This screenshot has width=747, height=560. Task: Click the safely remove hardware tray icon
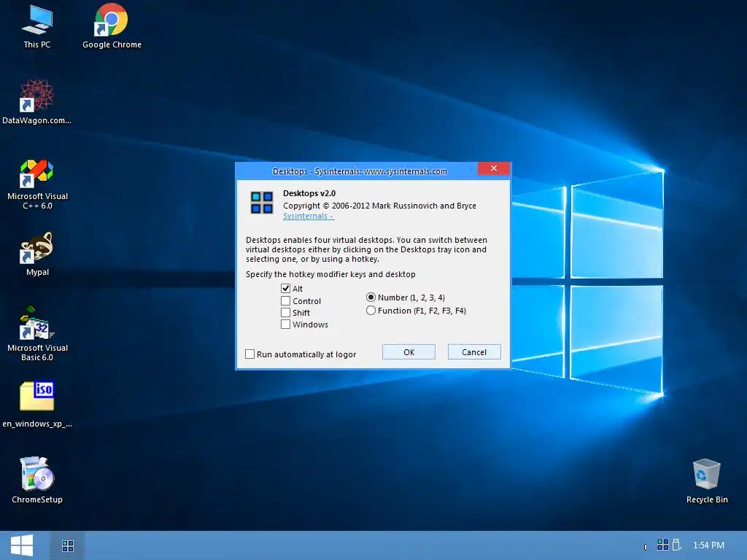click(x=676, y=544)
